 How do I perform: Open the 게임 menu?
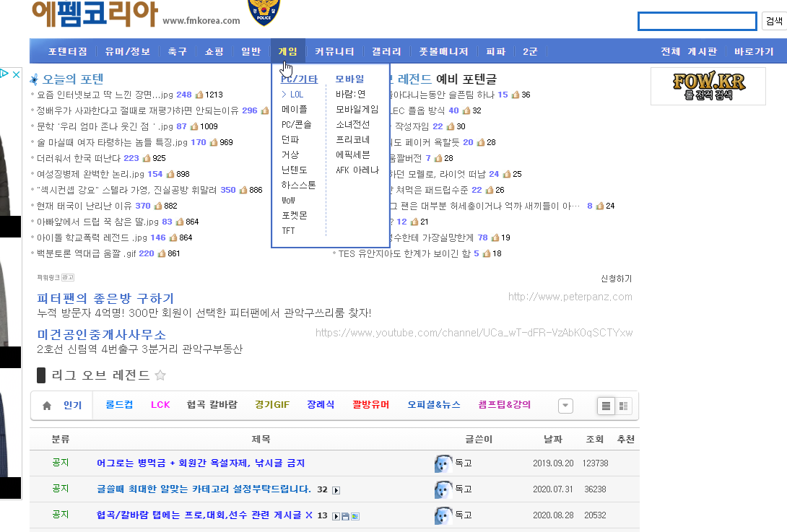pos(287,51)
